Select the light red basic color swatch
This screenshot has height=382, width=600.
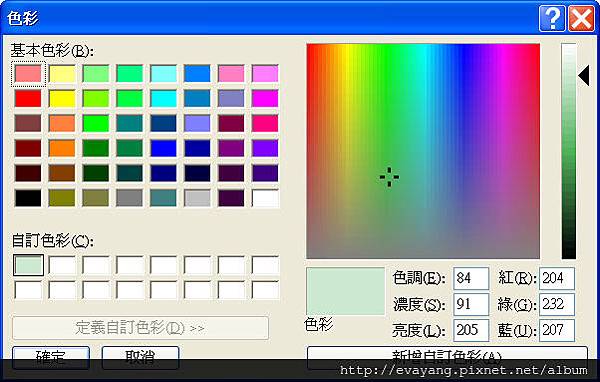(x=28, y=74)
